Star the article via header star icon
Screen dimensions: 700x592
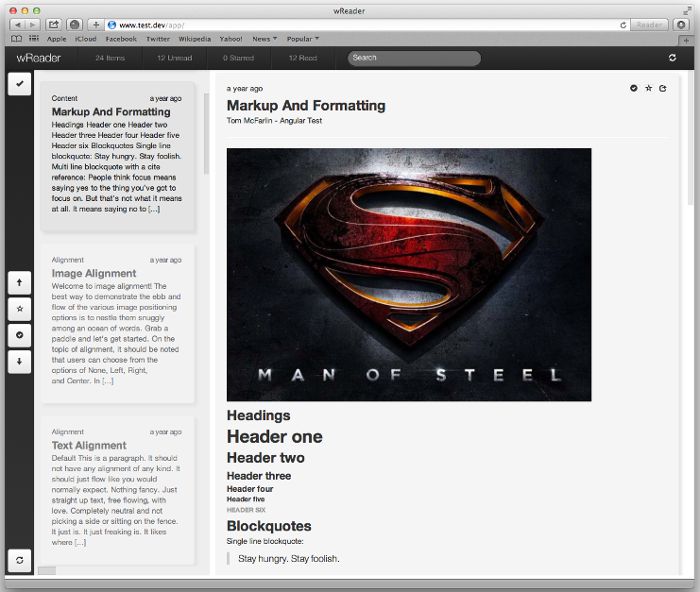tap(649, 88)
